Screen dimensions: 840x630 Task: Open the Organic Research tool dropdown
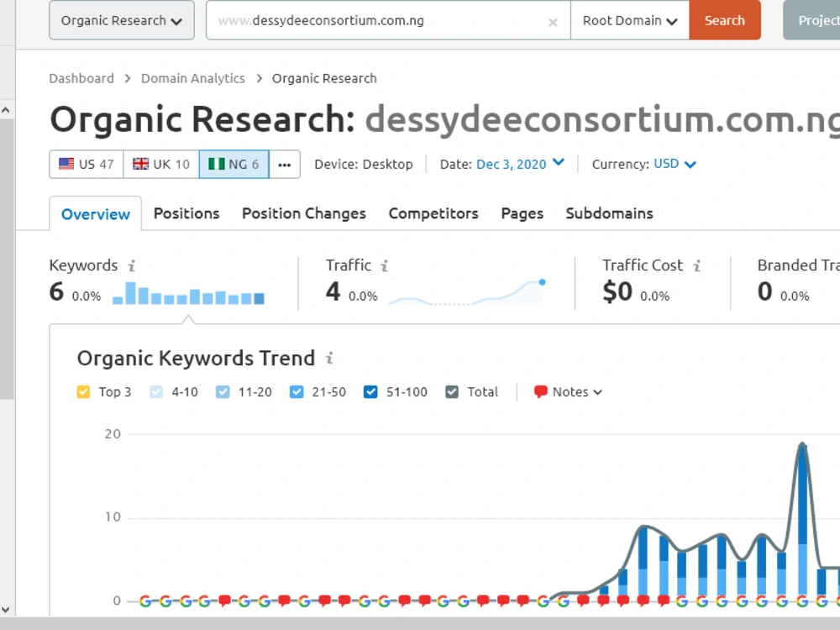(x=122, y=20)
